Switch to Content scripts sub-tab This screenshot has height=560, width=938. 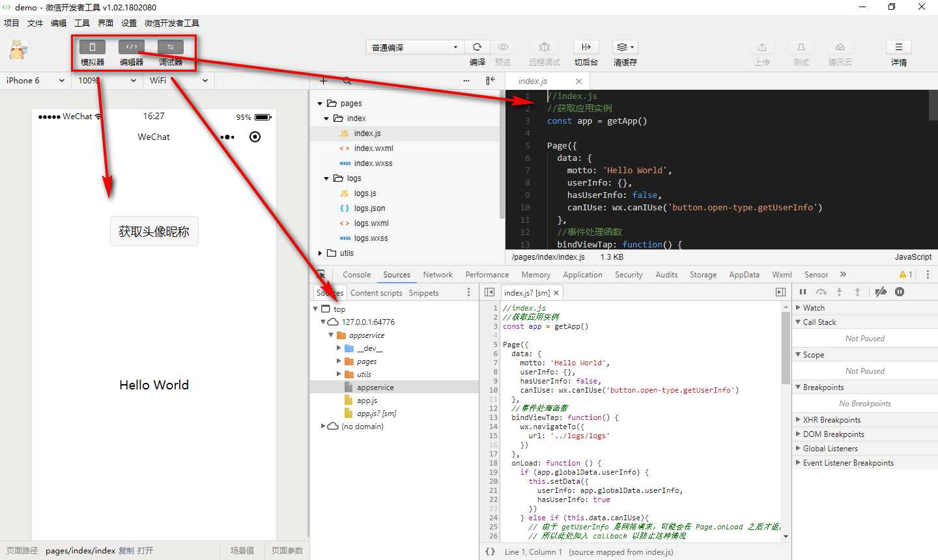pyautogui.click(x=376, y=293)
